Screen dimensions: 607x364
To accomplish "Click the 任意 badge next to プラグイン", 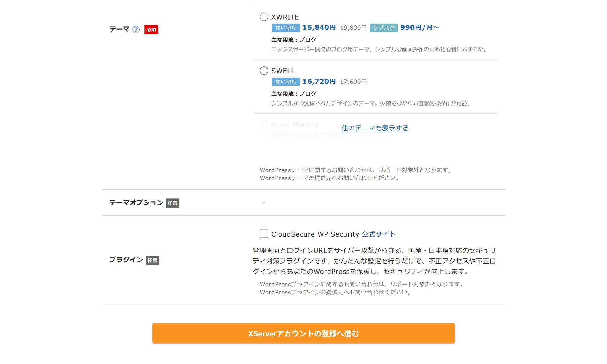I will click(x=153, y=261).
